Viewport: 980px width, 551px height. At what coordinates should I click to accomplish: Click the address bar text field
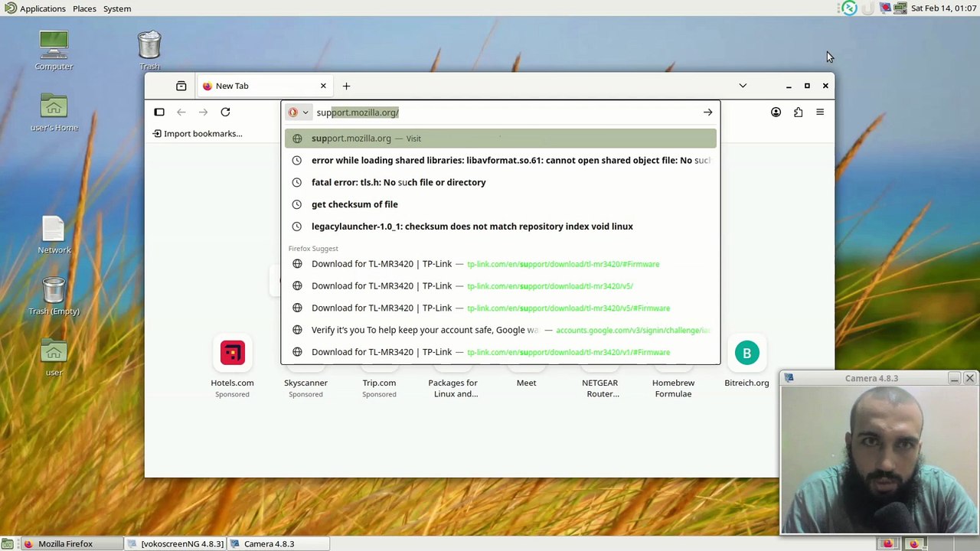[505, 112]
